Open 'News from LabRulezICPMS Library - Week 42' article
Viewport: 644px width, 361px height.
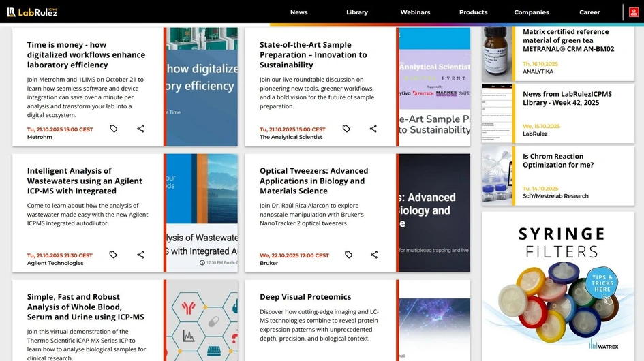tap(567, 98)
